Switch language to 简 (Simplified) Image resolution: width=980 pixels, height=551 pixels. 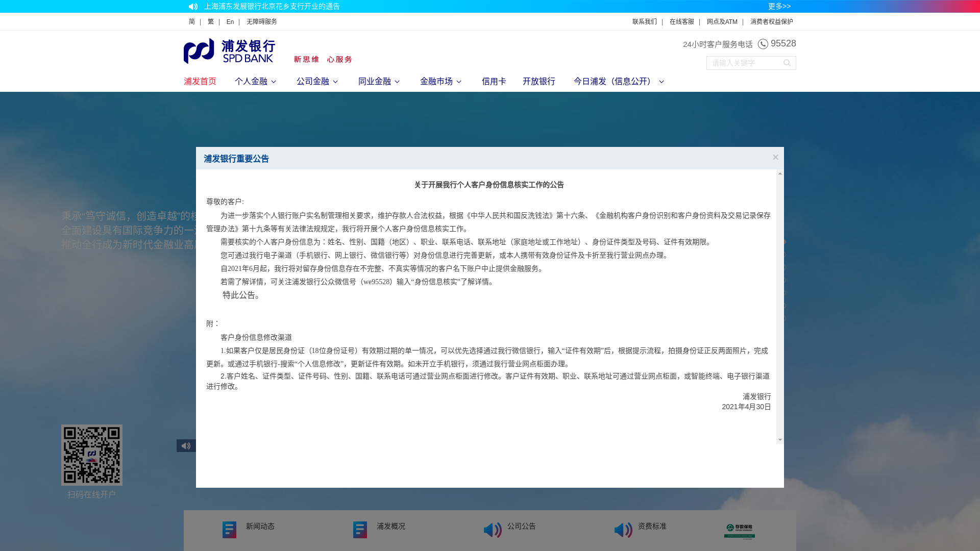tap(192, 22)
